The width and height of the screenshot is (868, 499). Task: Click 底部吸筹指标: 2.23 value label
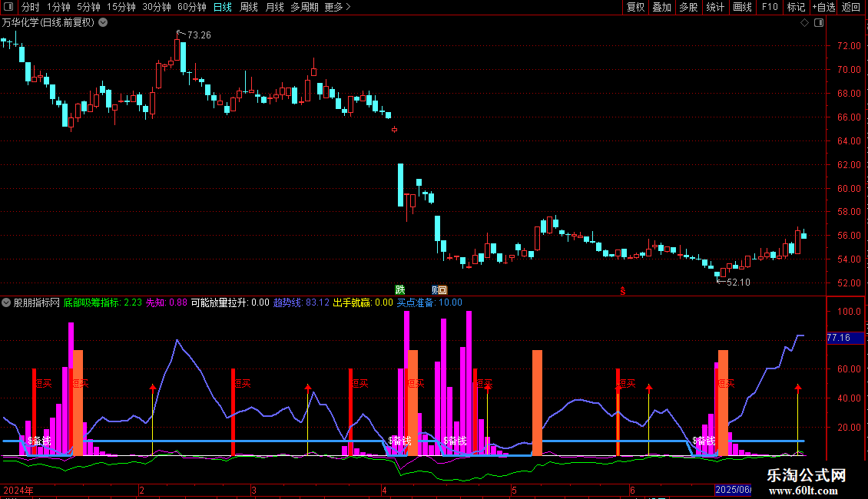pos(102,302)
